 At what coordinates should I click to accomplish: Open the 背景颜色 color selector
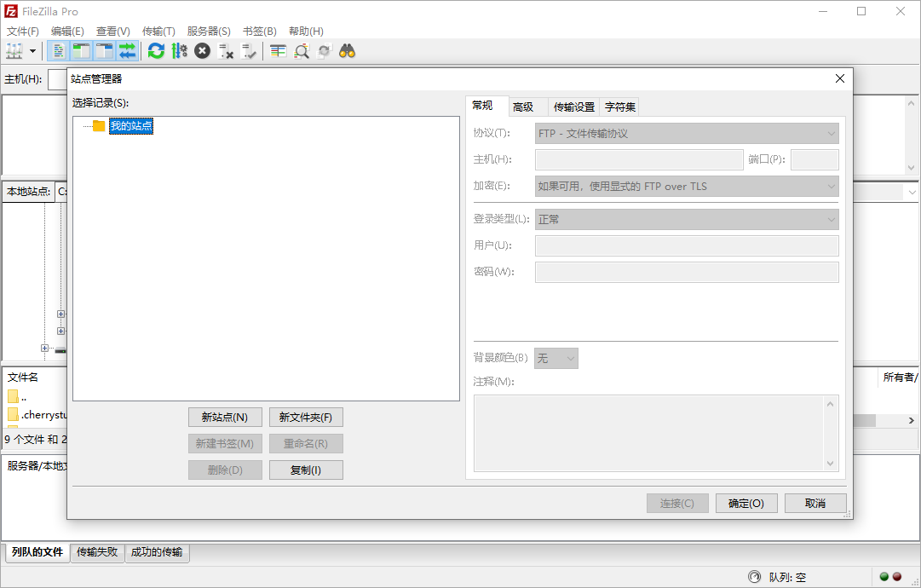(555, 358)
